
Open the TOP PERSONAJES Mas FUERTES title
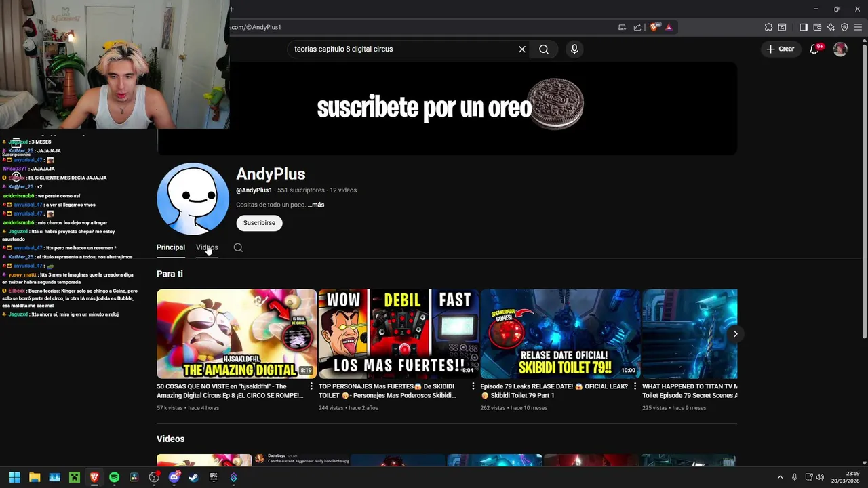[388, 391]
